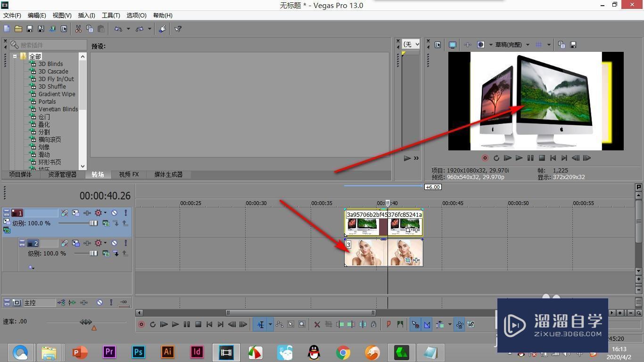The width and height of the screenshot is (644, 362).
Task: Select the Zoom edit tool
Action: [302, 324]
